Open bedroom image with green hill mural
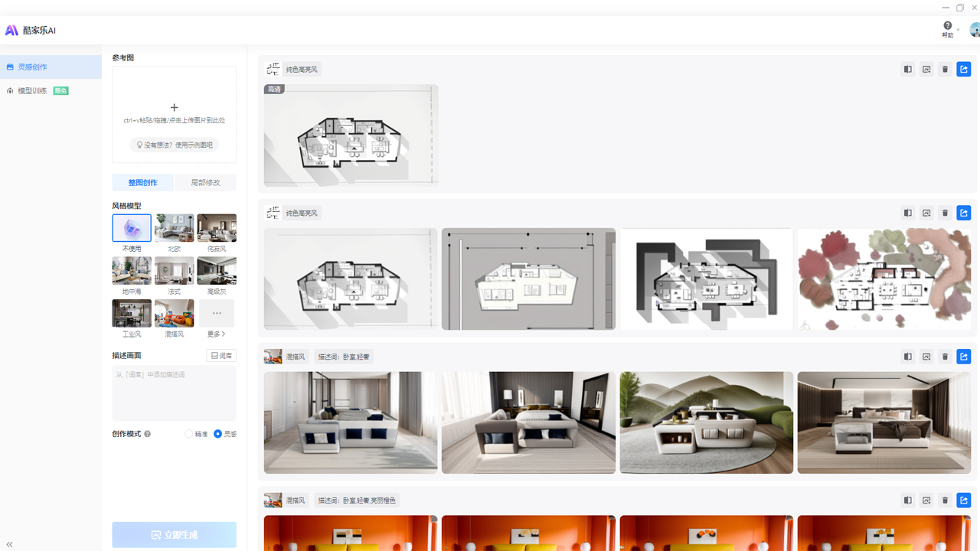Viewport: 980px width, 551px height. (x=707, y=422)
